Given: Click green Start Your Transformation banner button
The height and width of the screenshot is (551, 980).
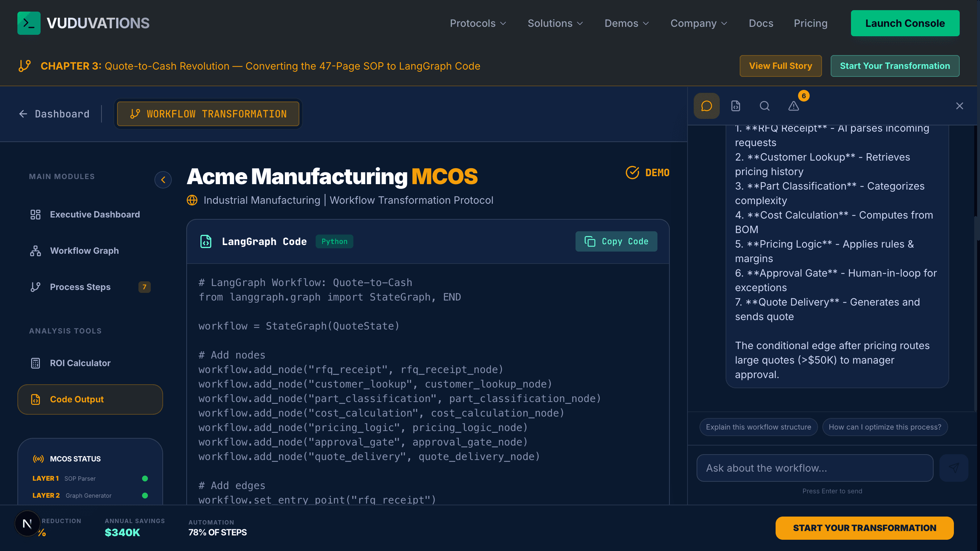Looking at the screenshot, I should 895,66.
